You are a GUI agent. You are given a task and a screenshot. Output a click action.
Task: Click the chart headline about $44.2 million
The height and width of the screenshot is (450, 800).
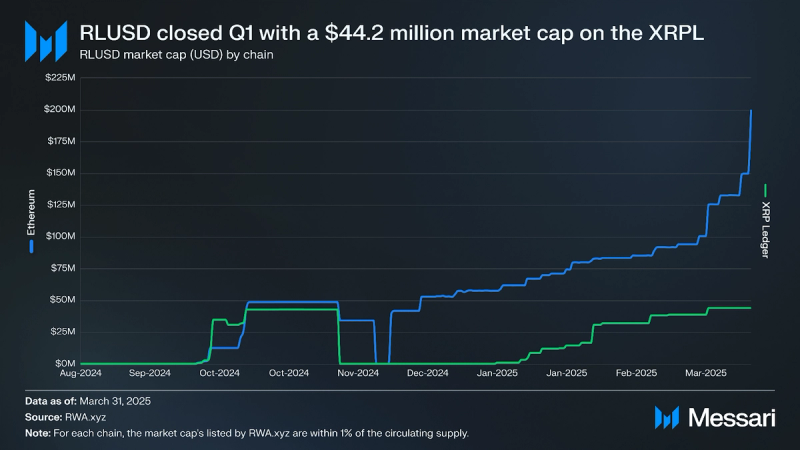pyautogui.click(x=391, y=33)
